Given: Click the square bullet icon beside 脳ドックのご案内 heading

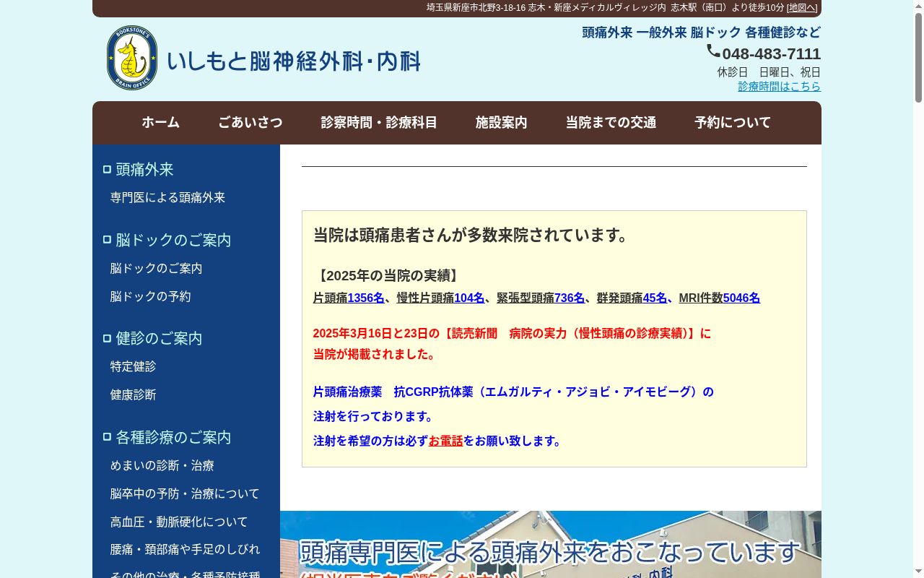Looking at the screenshot, I should click(107, 240).
